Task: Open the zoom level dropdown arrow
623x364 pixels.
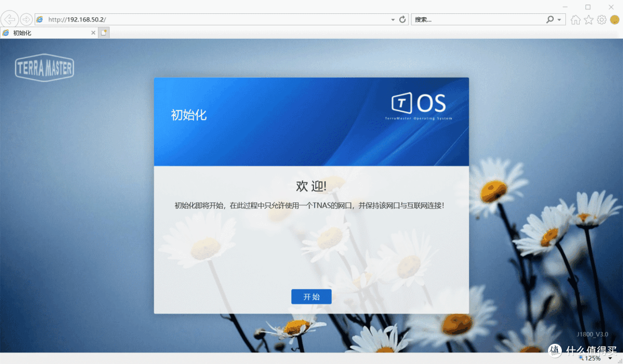Action: pos(610,358)
